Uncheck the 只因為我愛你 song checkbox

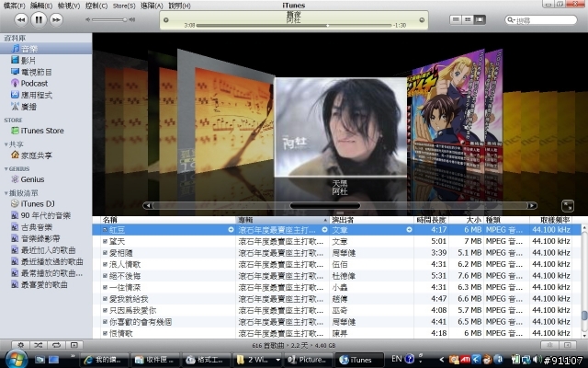[x=105, y=310]
